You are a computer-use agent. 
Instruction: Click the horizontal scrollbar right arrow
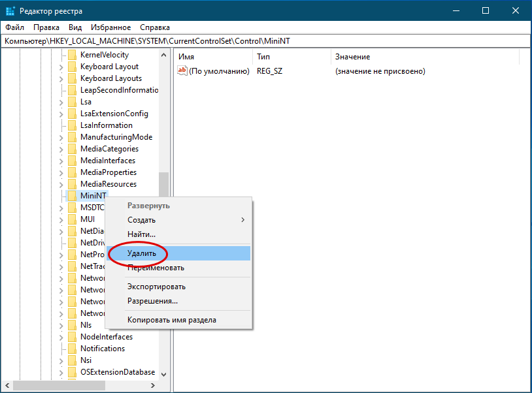pyautogui.click(x=153, y=386)
